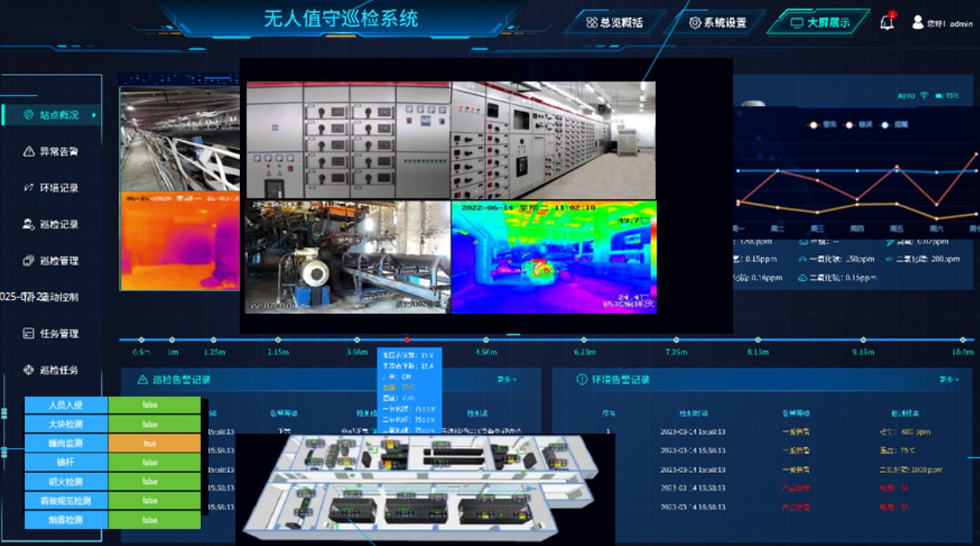Expand the 站点概况 arrow in sidebar

(93, 115)
